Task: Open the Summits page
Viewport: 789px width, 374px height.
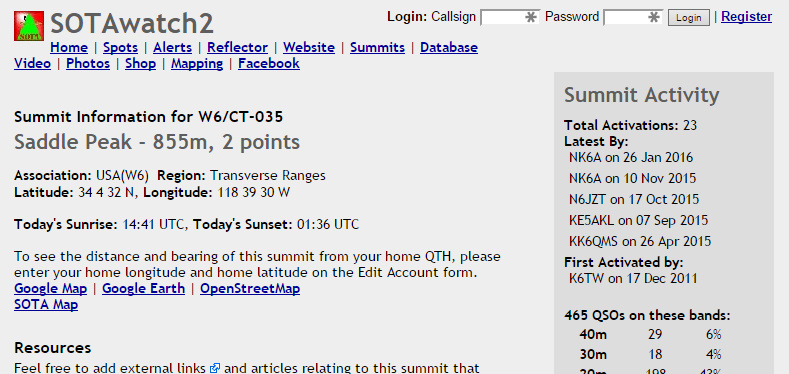Action: (x=377, y=47)
